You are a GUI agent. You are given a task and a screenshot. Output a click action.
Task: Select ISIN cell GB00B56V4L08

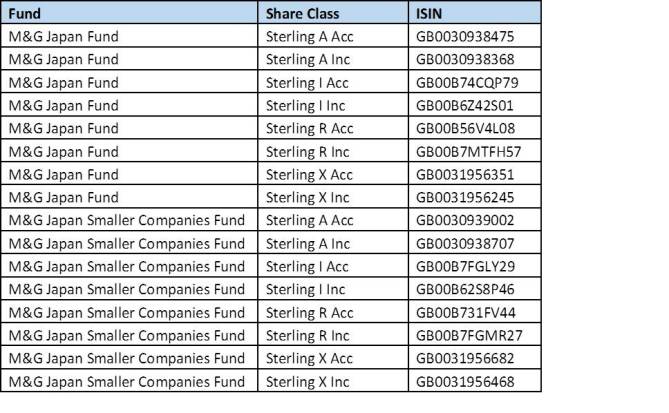[x=474, y=128]
